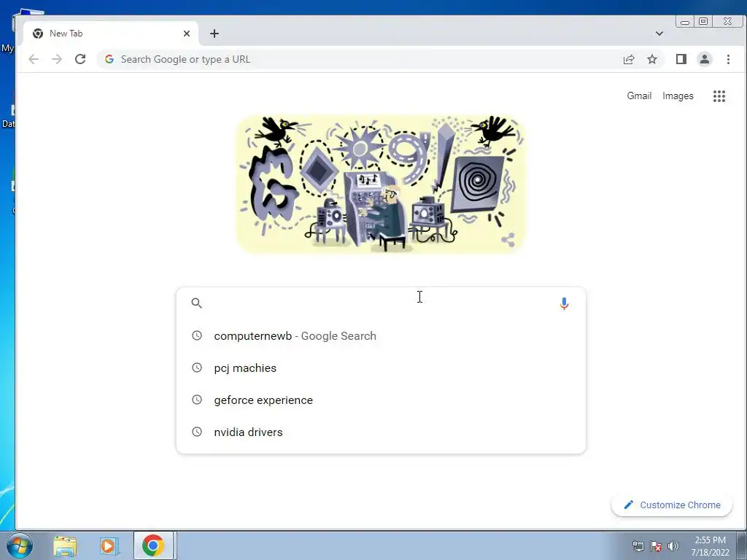This screenshot has width=747, height=560.
Task: Open Windows Explorer from the taskbar
Action: point(65,545)
